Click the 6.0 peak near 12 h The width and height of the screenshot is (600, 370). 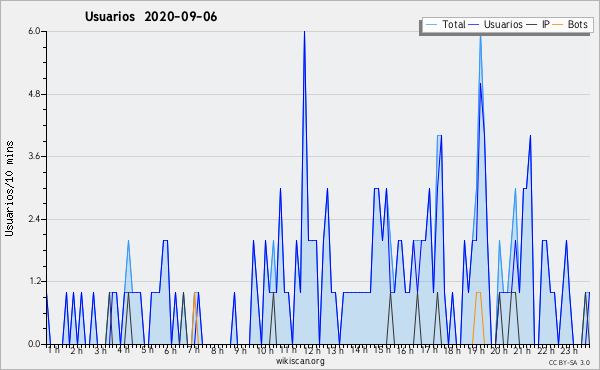pos(304,32)
